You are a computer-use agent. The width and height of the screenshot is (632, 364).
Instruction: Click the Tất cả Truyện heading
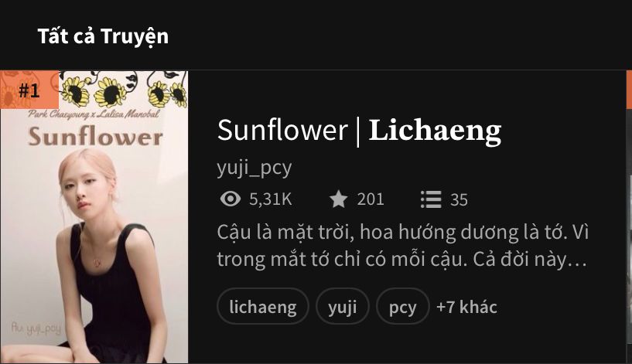click(x=103, y=36)
